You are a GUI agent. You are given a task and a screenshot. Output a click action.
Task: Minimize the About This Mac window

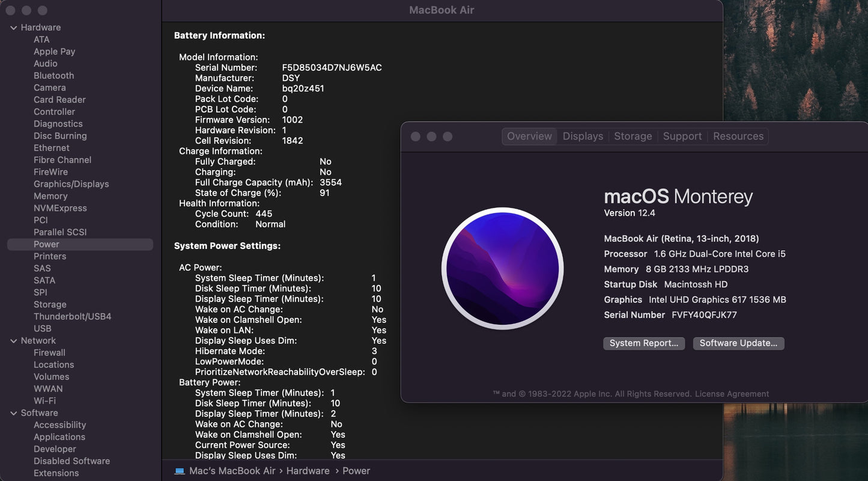point(431,136)
